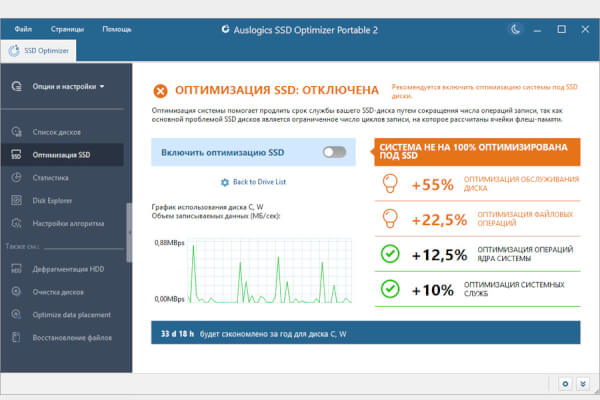Expand the Опции и настройки dropdown

click(68, 87)
